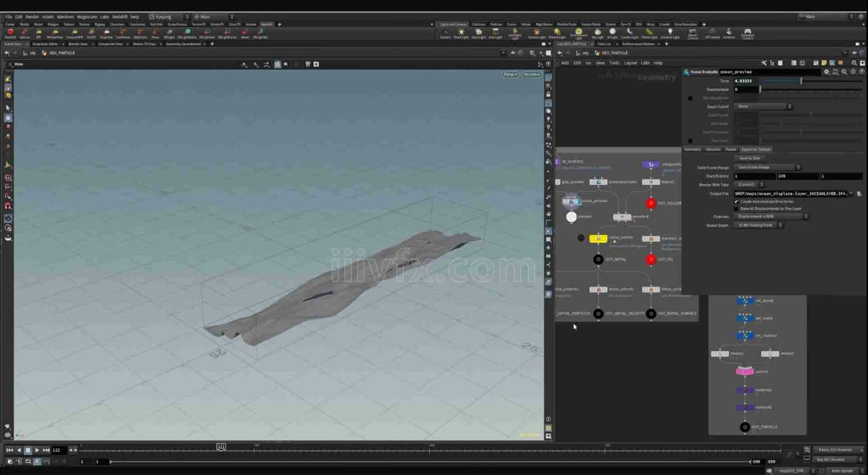The height and width of the screenshot is (475, 868).
Task: Toggle Create Intermediate Directories checkbox
Action: [x=736, y=201]
